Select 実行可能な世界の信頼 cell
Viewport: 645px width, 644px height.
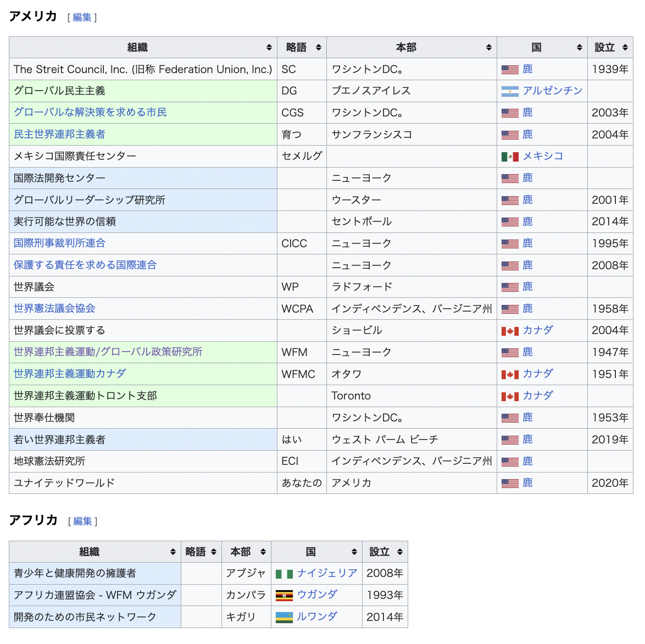[143, 222]
